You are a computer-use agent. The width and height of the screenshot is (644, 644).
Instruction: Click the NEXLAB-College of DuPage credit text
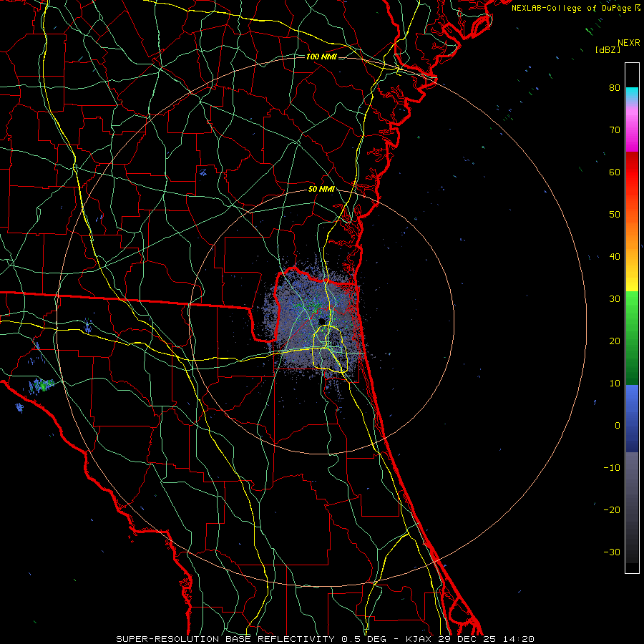click(x=575, y=8)
